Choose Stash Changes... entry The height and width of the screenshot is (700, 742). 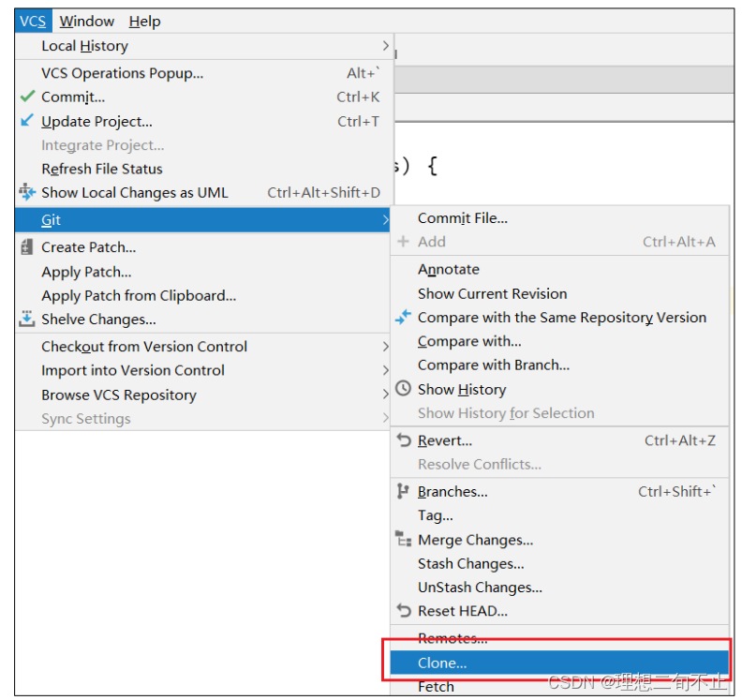[x=559, y=563]
